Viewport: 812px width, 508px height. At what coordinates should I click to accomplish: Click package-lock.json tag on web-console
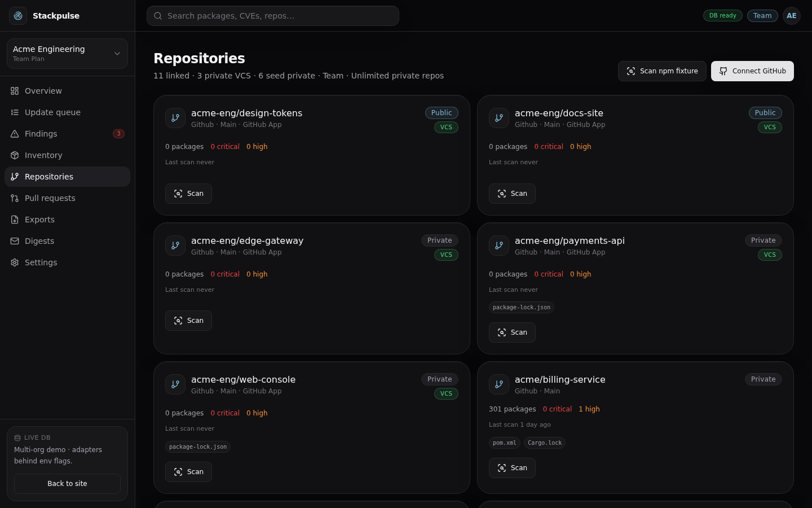[x=198, y=447]
